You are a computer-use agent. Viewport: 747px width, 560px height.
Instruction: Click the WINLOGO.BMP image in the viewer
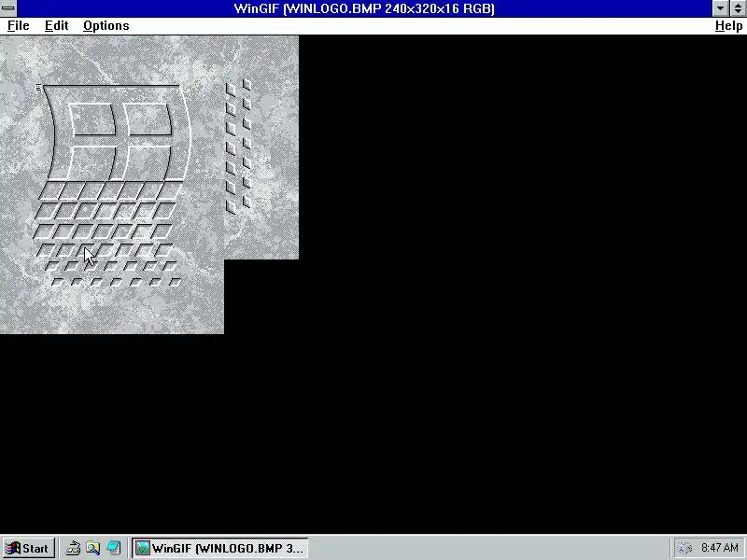click(x=112, y=185)
